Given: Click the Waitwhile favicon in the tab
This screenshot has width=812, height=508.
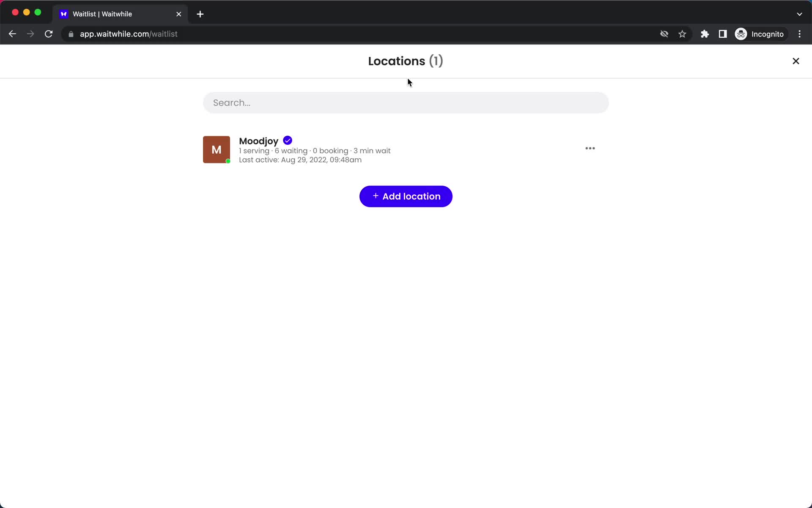Looking at the screenshot, I should (x=63, y=14).
